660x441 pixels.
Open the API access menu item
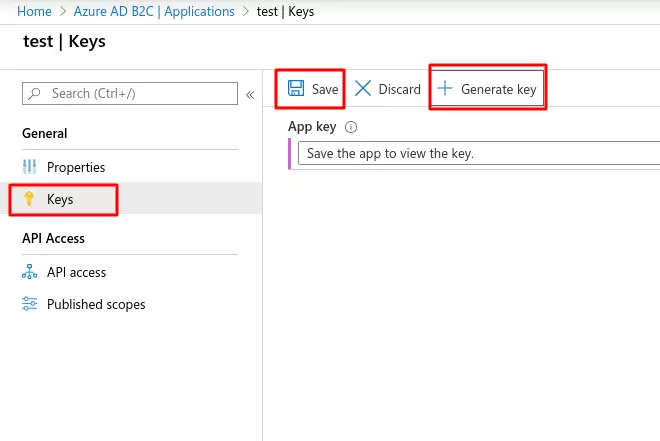(x=77, y=272)
